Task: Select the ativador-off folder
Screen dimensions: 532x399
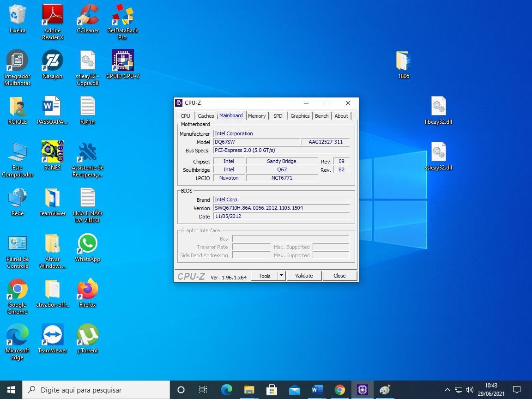Action: [53, 293]
